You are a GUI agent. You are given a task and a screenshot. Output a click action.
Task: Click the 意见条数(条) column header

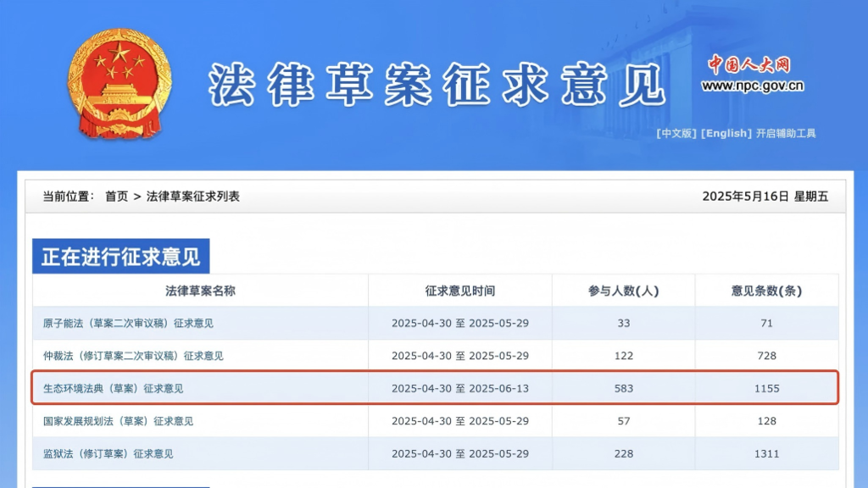766,291
